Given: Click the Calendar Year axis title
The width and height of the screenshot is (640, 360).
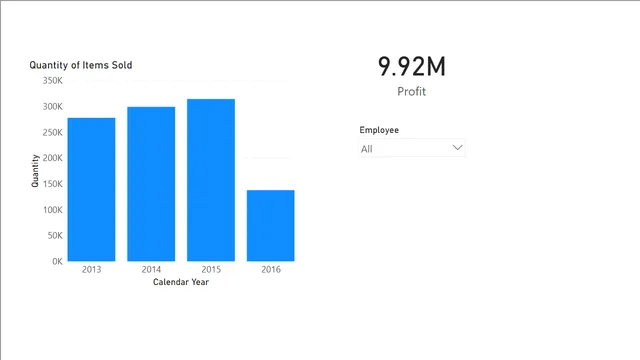Looking at the screenshot, I should click(x=181, y=282).
